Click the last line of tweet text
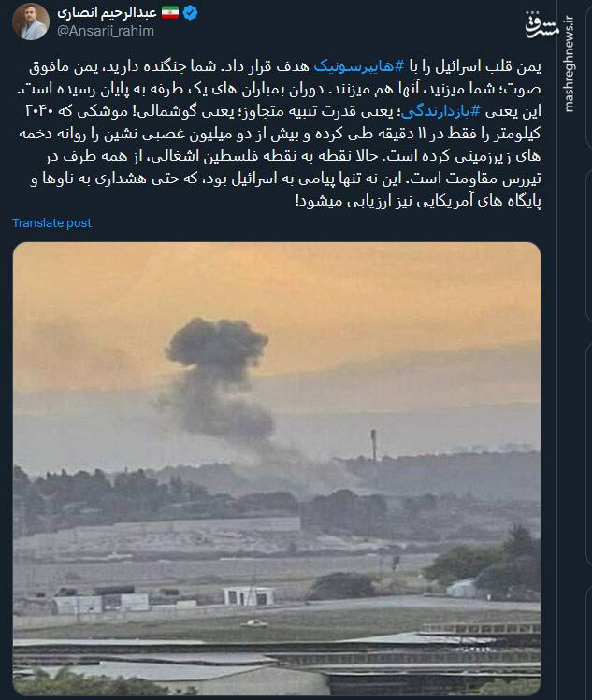This screenshot has width=592, height=700. 418,201
